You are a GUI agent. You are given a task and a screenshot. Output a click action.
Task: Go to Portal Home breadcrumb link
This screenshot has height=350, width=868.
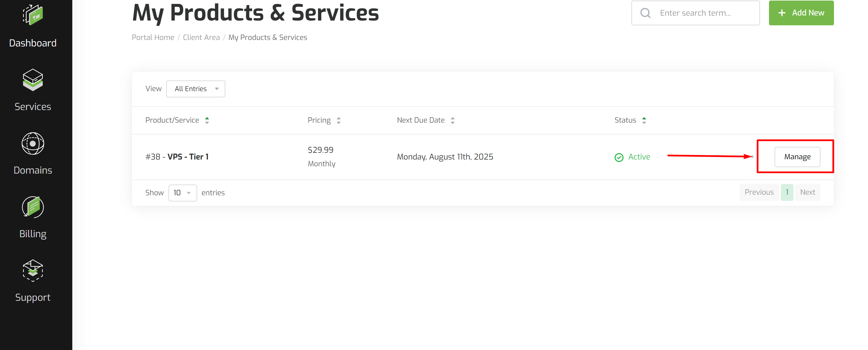(153, 37)
